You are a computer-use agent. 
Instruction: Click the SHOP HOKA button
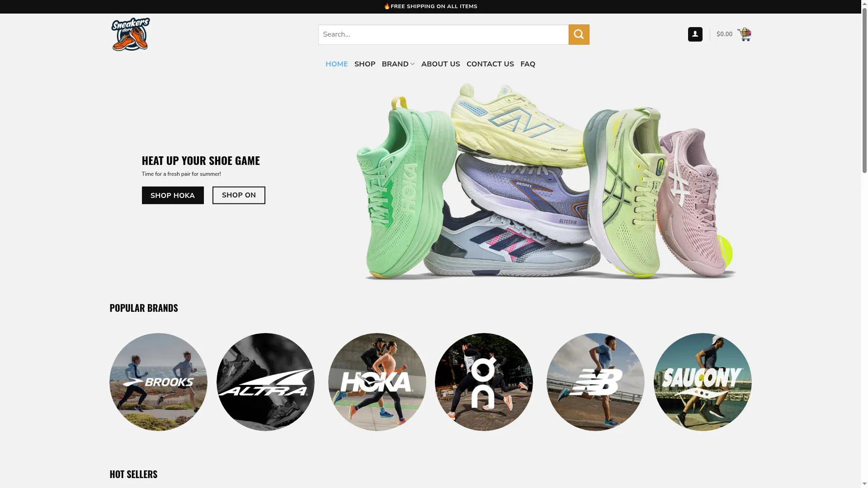click(x=173, y=195)
